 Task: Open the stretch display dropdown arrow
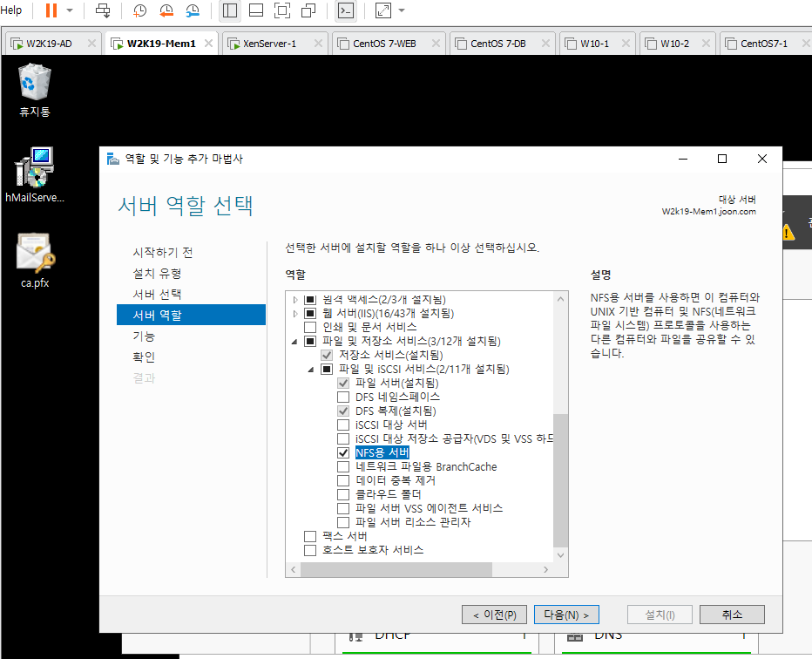point(402,10)
